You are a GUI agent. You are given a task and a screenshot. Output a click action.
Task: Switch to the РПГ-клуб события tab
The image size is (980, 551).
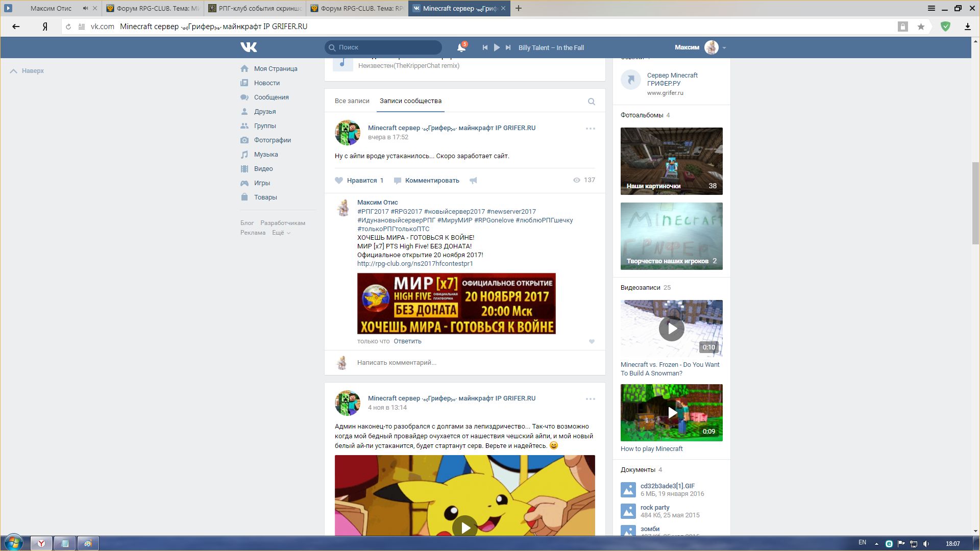(x=255, y=8)
